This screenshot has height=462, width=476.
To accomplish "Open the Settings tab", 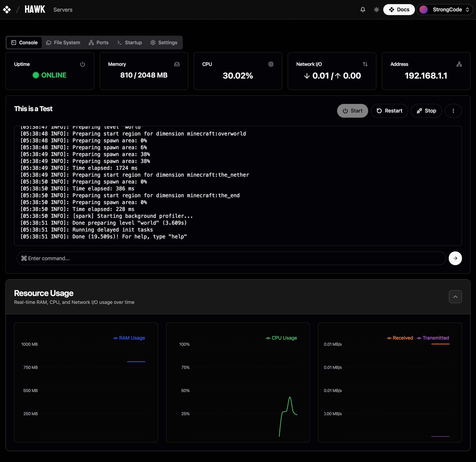I will pyautogui.click(x=164, y=43).
